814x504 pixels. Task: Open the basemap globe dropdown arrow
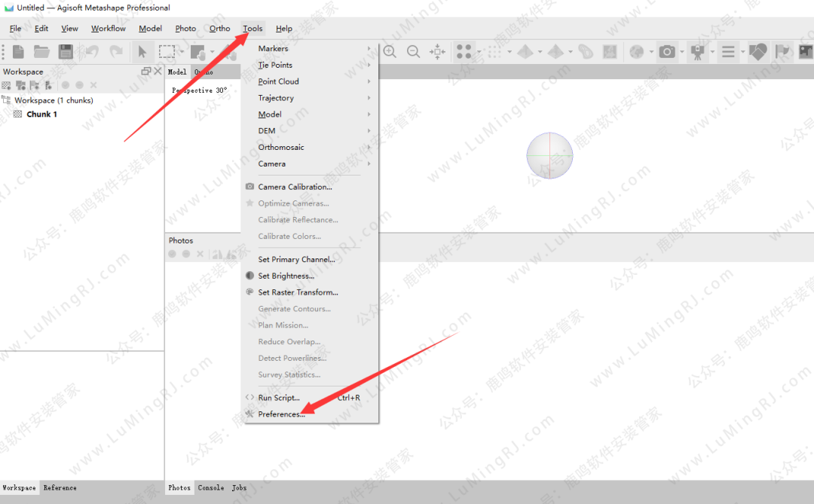pos(651,52)
